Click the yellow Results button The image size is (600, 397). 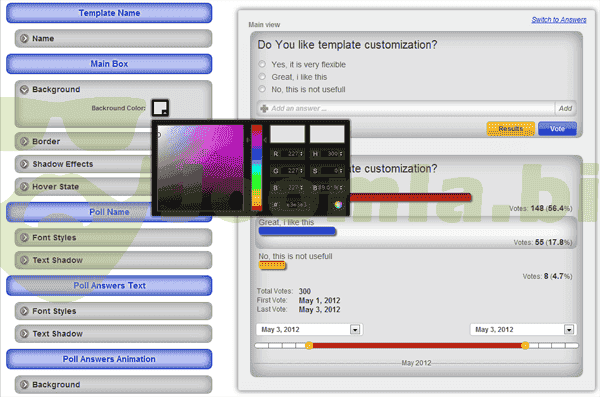[x=510, y=129]
